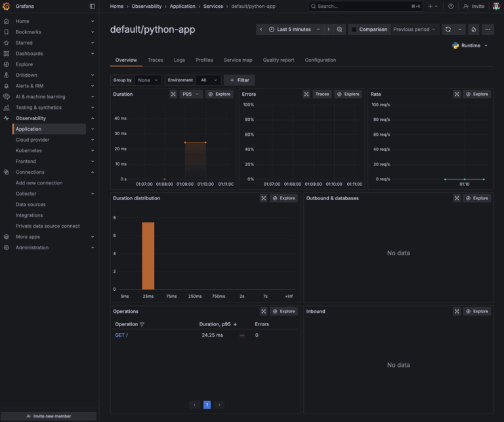Viewport: 504px width, 422px height.
Task: Open the Environment All dropdown
Action: (208, 80)
